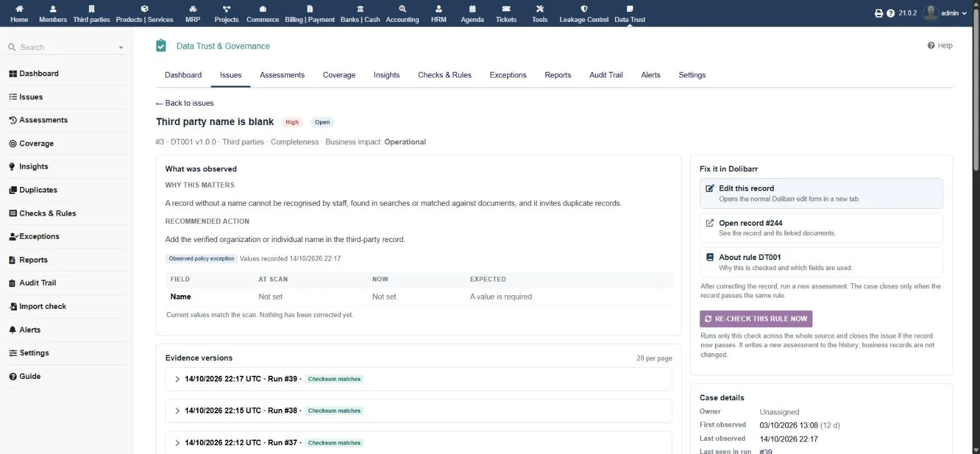
Task: Open the Guide sidebar item
Action: tap(25, 376)
